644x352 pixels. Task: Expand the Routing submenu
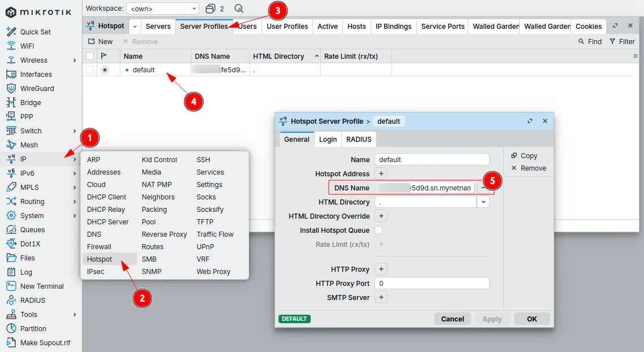pos(75,202)
